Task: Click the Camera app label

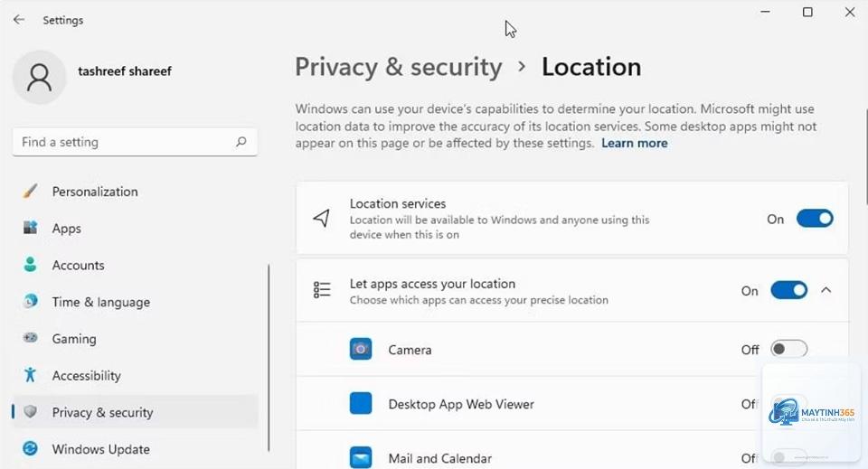Action: point(410,350)
